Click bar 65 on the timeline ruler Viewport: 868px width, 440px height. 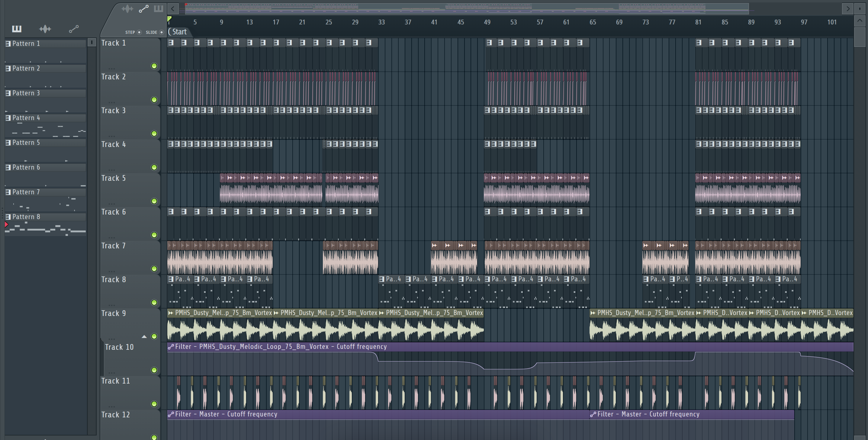point(593,22)
